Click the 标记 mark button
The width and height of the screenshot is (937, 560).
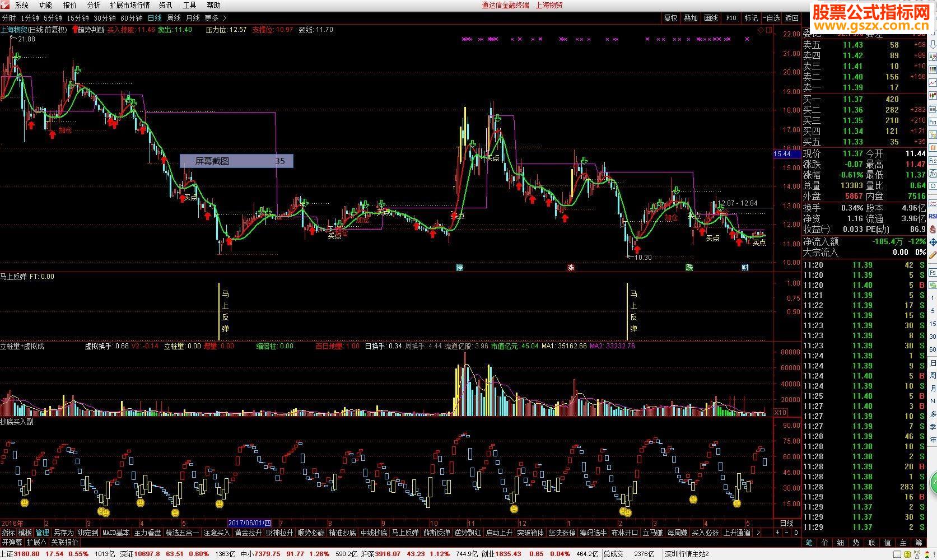(x=751, y=18)
